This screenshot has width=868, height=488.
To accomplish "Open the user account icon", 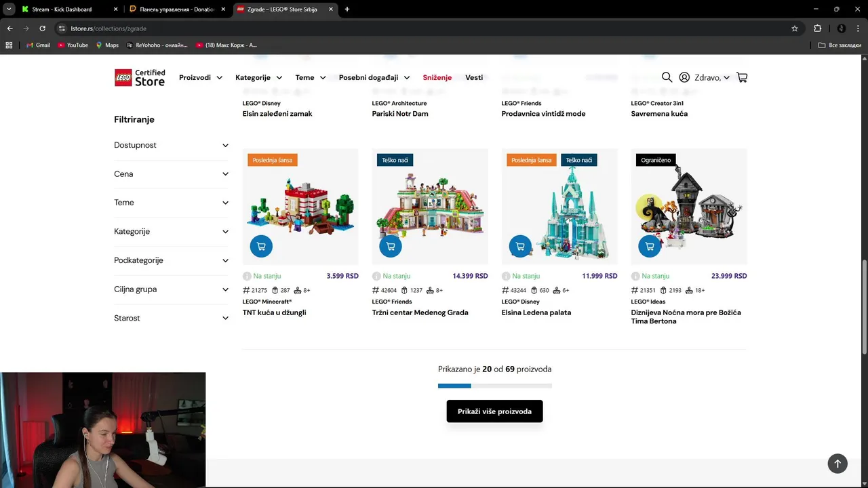I will (684, 77).
